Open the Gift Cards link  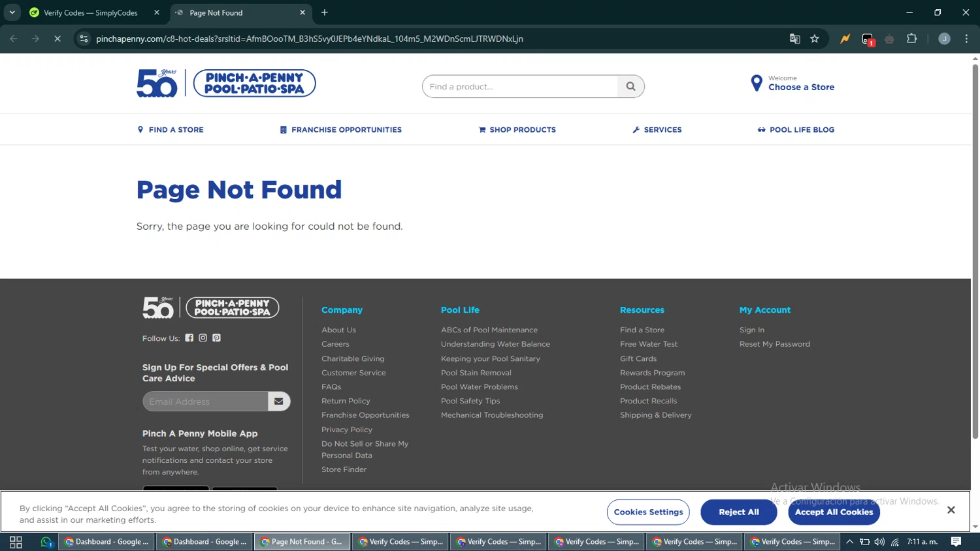coord(638,358)
